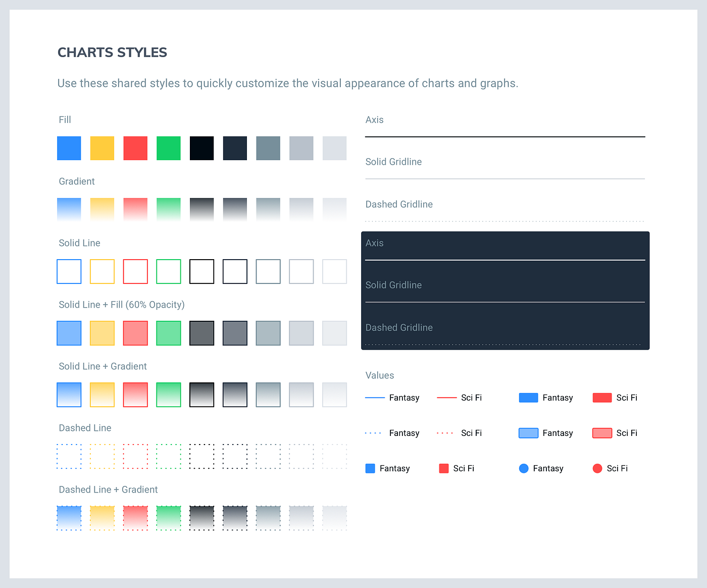707x588 pixels.
Task: Select the yellow Solid Line + Gradient swatch
Action: 102,395
